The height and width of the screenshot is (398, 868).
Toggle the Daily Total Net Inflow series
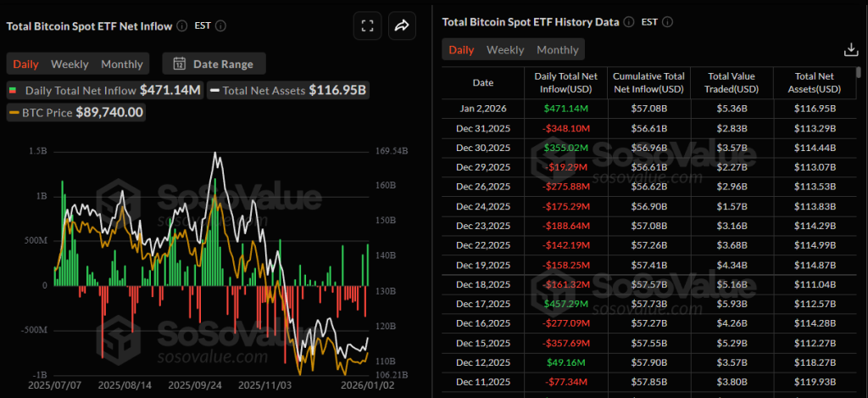pos(105,90)
